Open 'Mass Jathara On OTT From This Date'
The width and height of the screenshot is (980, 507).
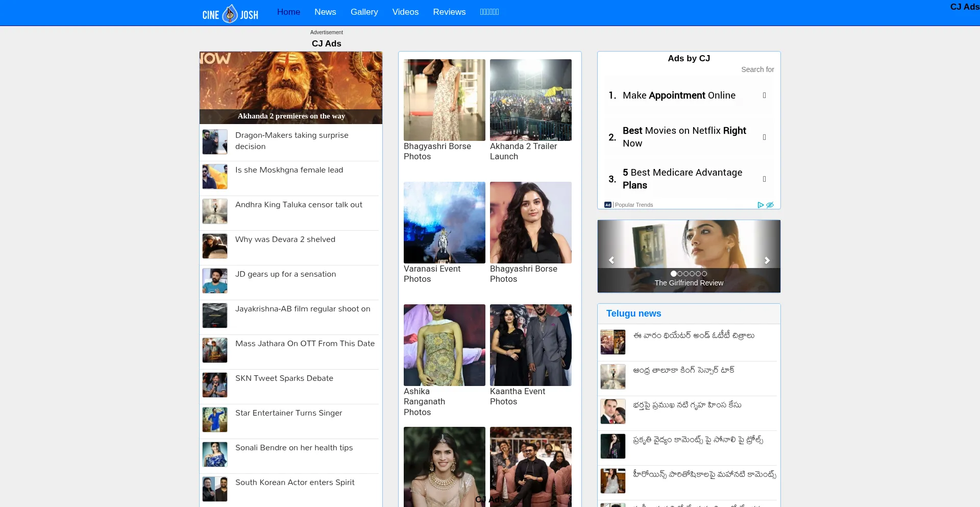pyautogui.click(x=305, y=344)
